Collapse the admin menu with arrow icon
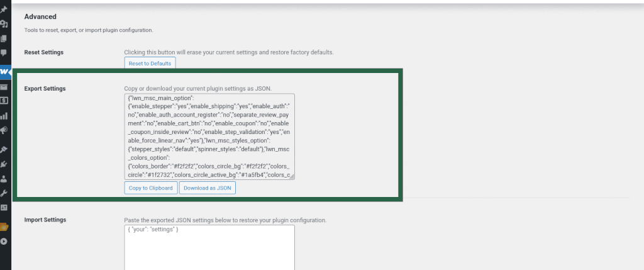 4,241
